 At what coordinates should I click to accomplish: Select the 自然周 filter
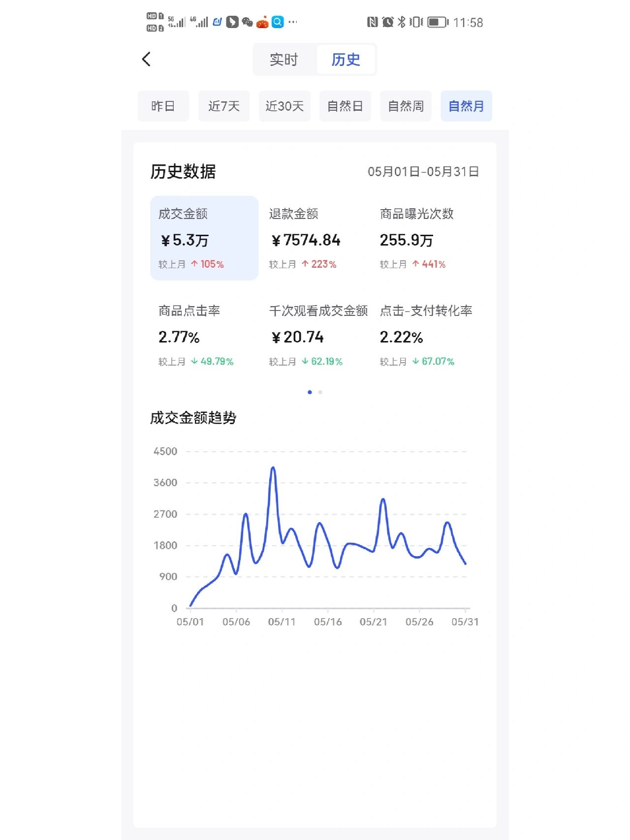(406, 106)
